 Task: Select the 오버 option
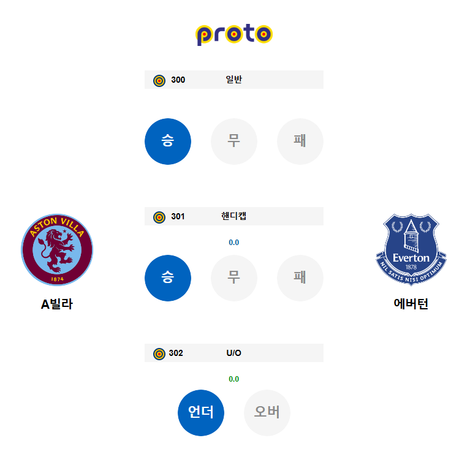point(267,413)
